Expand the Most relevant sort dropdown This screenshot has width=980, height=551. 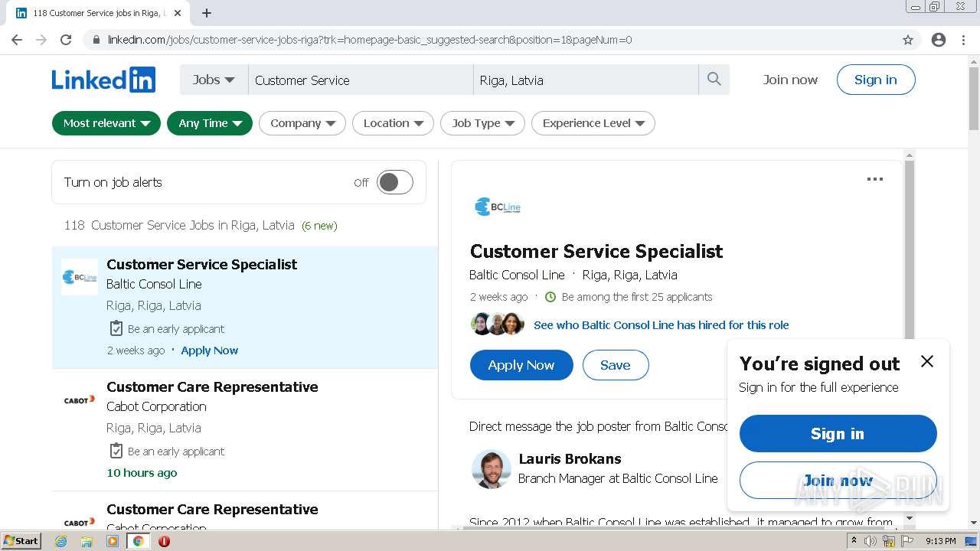click(x=106, y=123)
